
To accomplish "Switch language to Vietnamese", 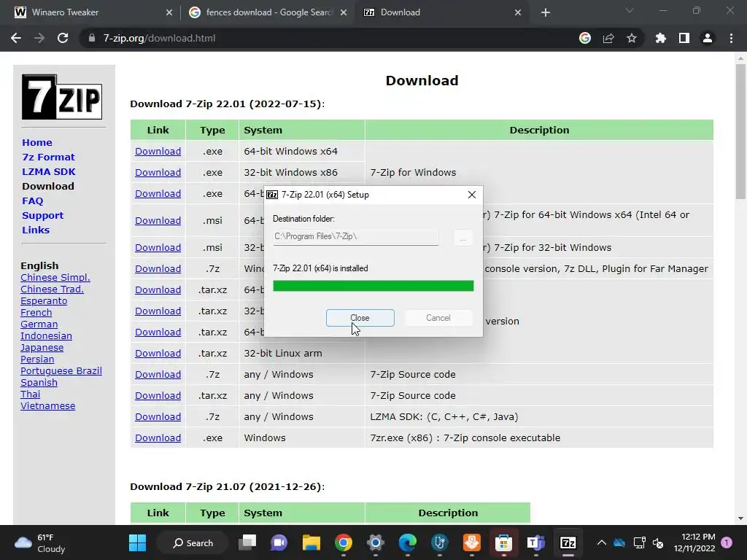I will 47,406.
